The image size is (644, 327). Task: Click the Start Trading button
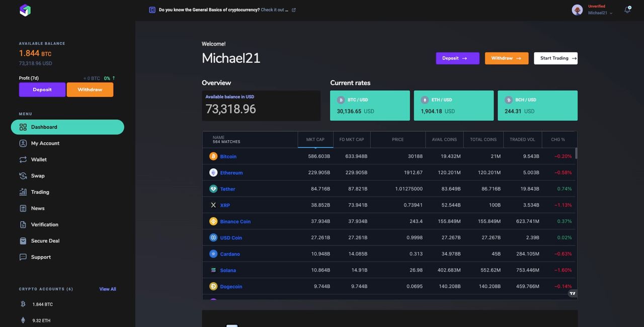tap(555, 58)
